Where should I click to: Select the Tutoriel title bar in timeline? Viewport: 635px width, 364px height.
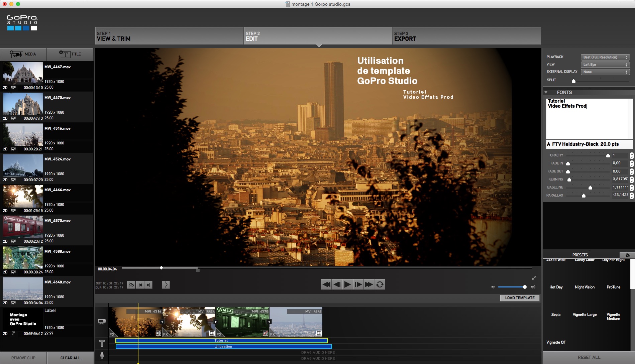pyautogui.click(x=221, y=341)
